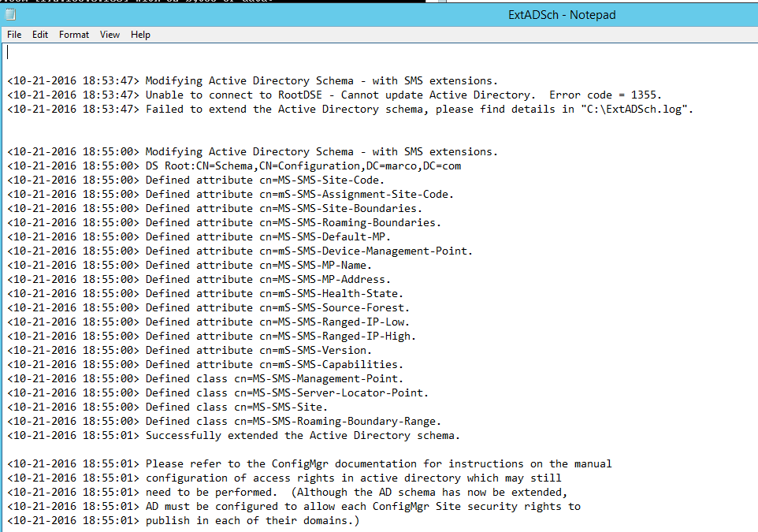
Task: Click the line 'cn=mS-SMS-Version.'
Action: 189,350
